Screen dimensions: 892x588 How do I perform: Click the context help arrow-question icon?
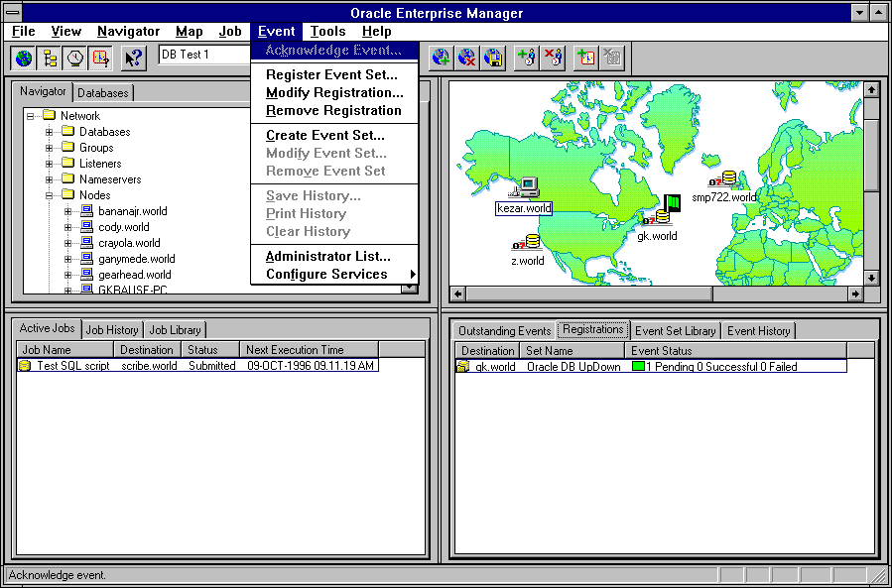pos(134,58)
